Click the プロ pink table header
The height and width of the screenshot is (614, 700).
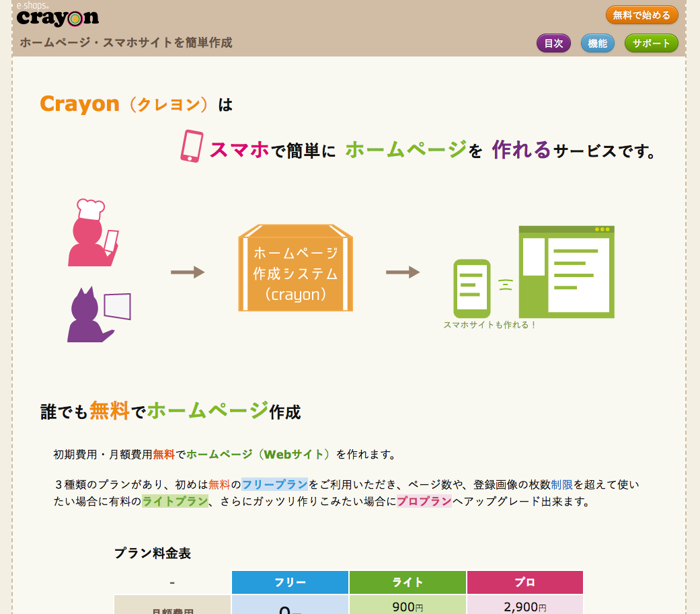(x=525, y=582)
